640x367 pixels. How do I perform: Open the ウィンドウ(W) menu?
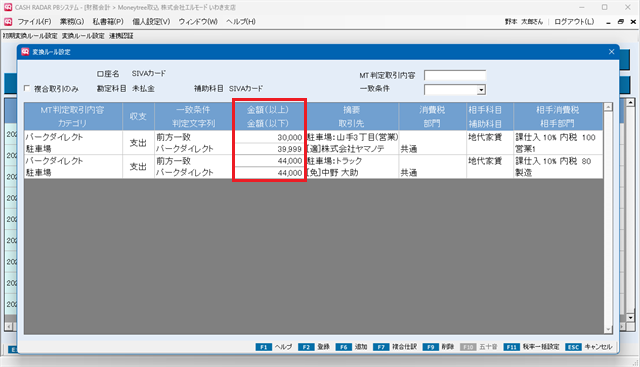pyautogui.click(x=198, y=22)
